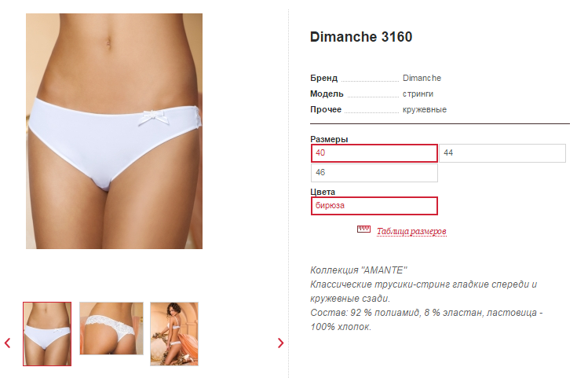588x378 pixels.
Task: Click the red ruler icon
Action: [363, 229]
